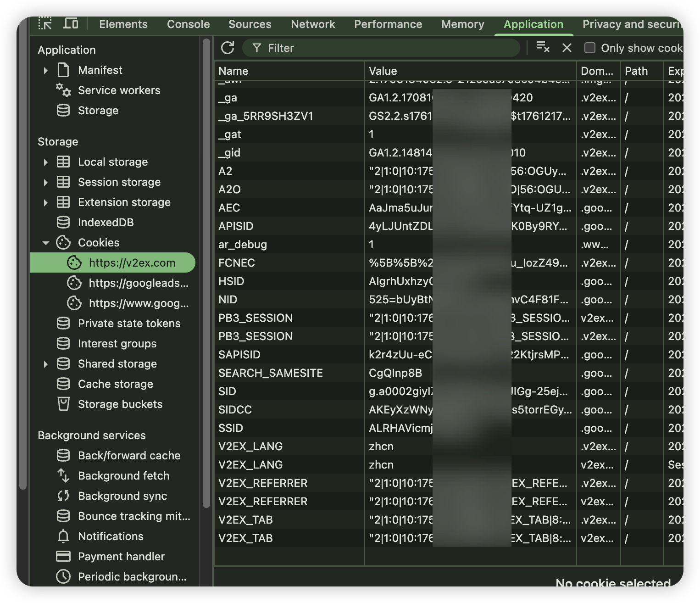Enable the Only show cookies checkbox
The height and width of the screenshot is (603, 700).
click(x=590, y=48)
